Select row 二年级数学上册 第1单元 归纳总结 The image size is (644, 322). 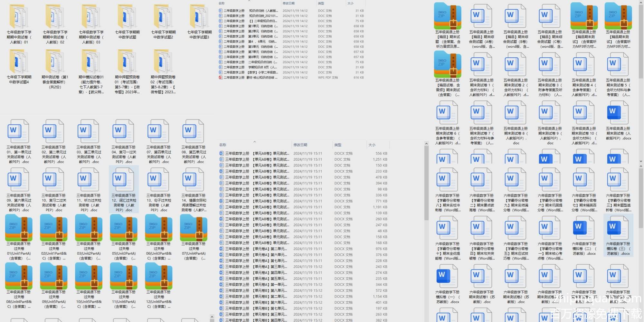tap(248, 26)
